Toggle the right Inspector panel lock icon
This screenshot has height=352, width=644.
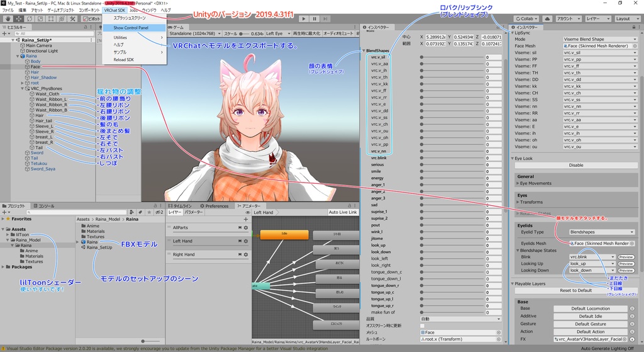(x=634, y=27)
